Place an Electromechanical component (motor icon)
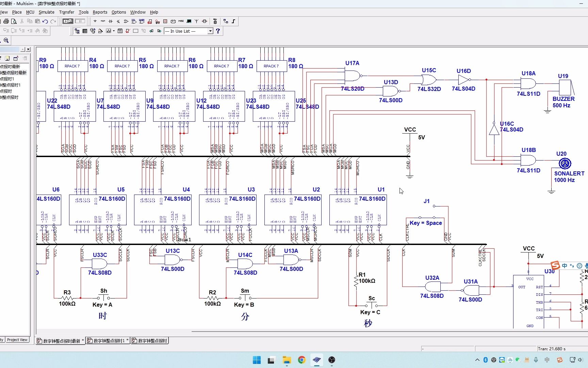This screenshot has height=368, width=588. [205, 21]
